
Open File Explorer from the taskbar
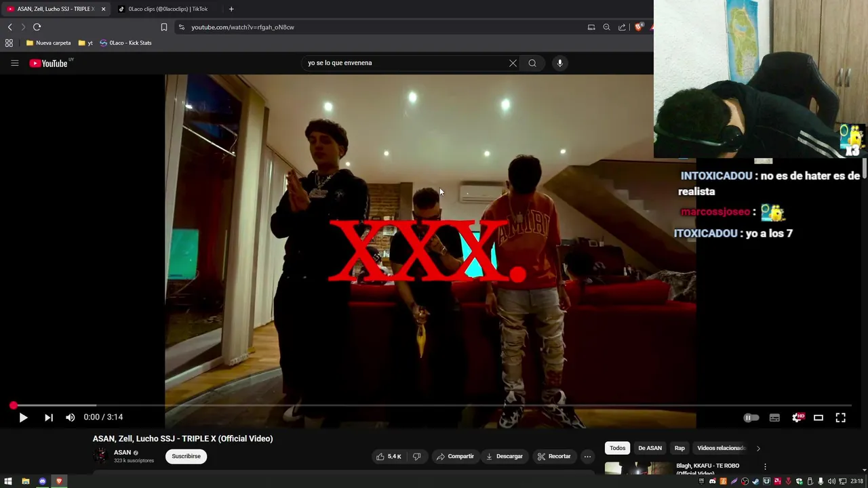pos(25,481)
